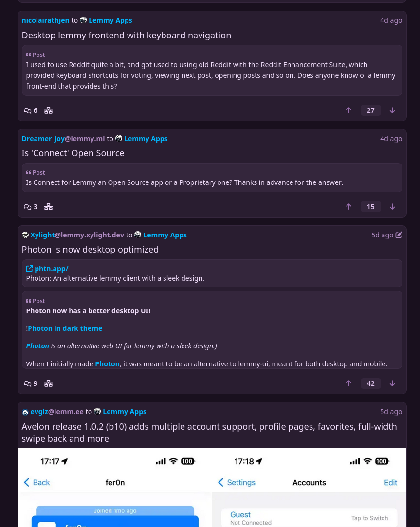The height and width of the screenshot is (527, 420).
Task: Upvote the Photon desktop optimized post
Action: [349, 383]
